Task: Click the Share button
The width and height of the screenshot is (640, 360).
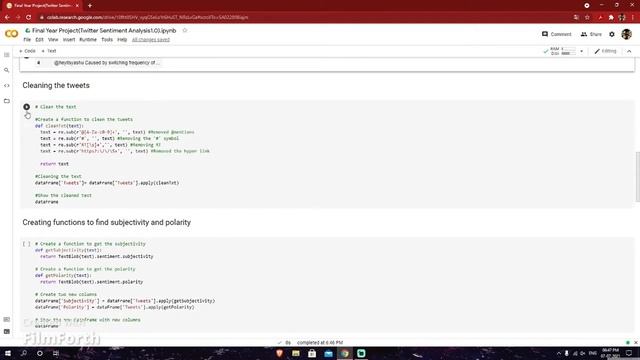Action: pyautogui.click(x=591, y=34)
